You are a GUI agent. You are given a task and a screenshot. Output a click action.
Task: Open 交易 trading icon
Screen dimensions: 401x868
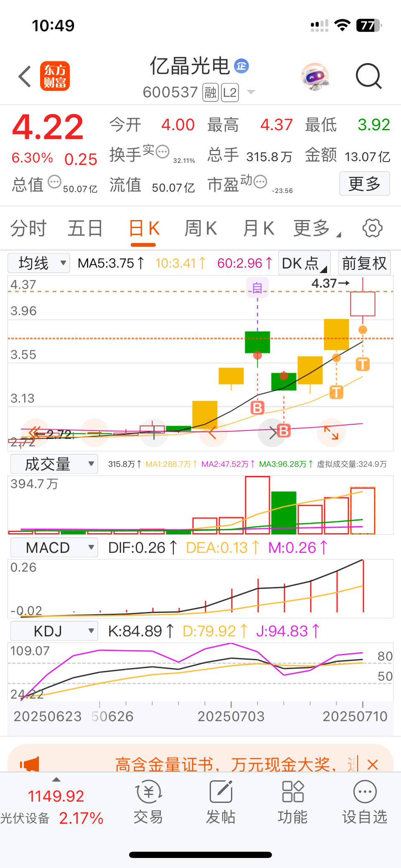(148, 802)
